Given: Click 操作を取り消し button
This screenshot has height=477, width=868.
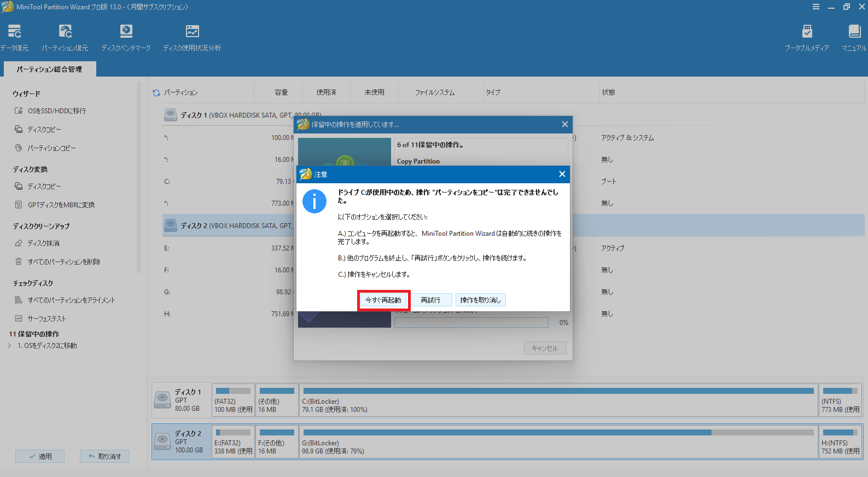Looking at the screenshot, I should tap(480, 300).
